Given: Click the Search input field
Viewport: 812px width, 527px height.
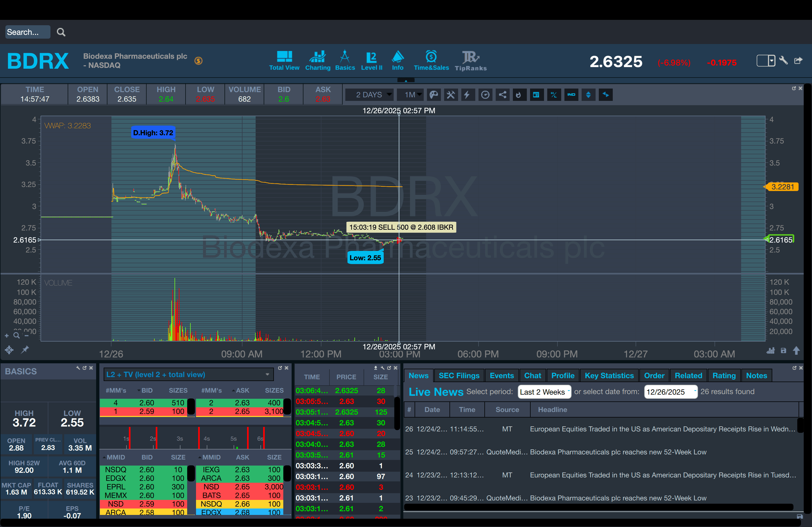Looking at the screenshot, I should point(27,32).
